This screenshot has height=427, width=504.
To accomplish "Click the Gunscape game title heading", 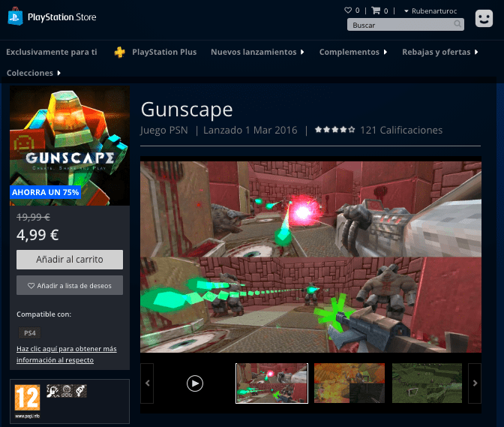I will pyautogui.click(x=187, y=110).
